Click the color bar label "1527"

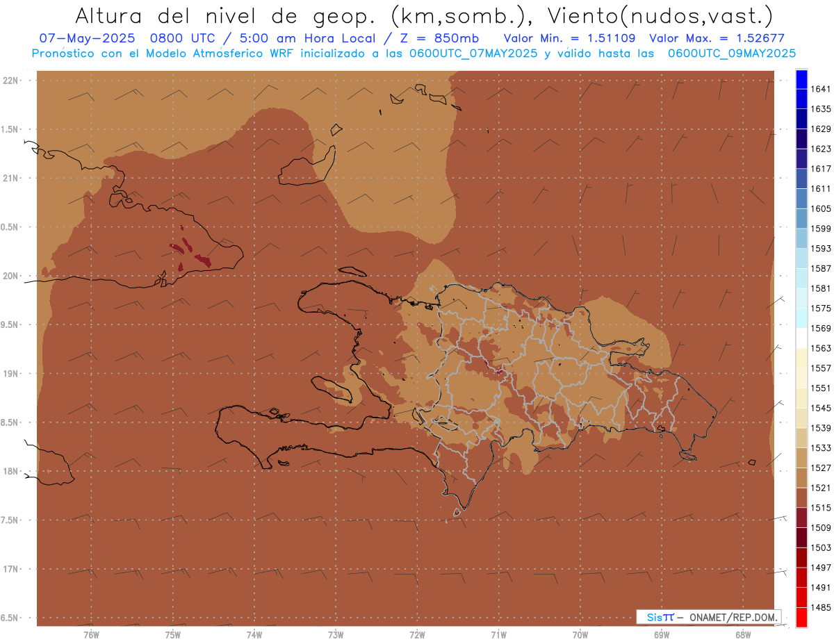coord(821,468)
